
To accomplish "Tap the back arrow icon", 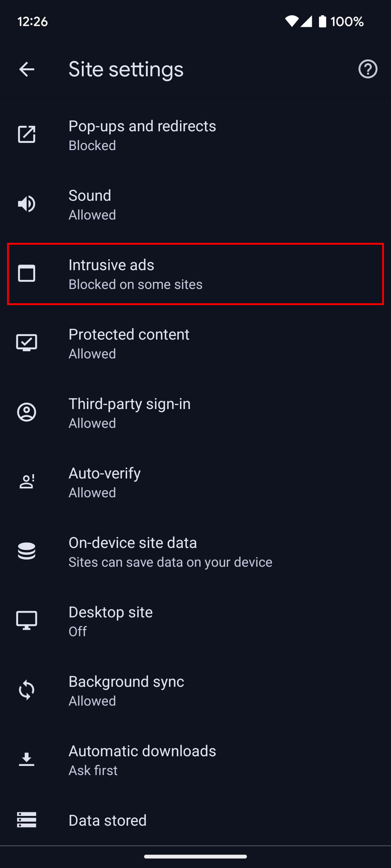I will [x=27, y=69].
